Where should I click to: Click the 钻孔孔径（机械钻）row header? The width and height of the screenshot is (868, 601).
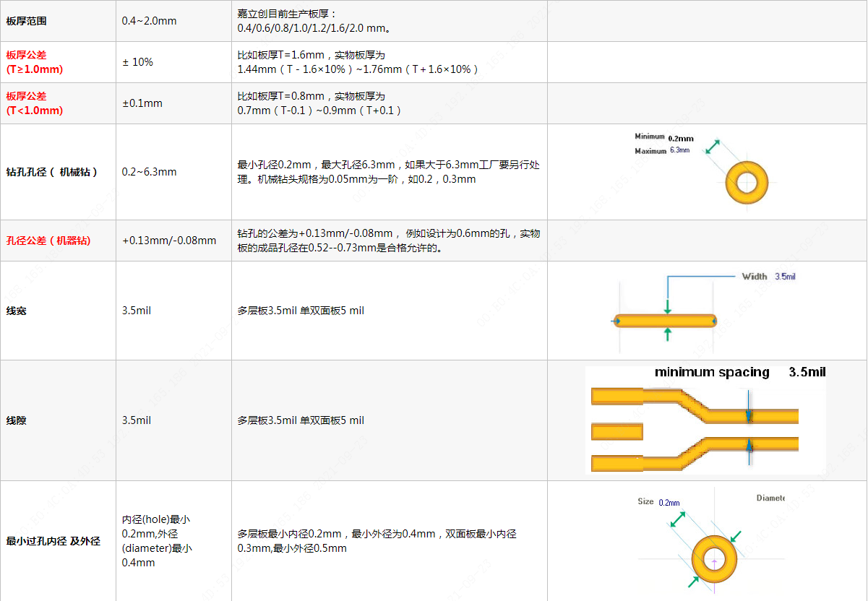(x=52, y=172)
